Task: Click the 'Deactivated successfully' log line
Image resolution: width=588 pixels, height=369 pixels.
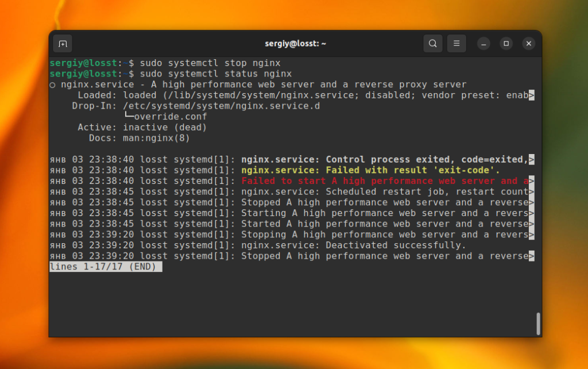Action: [258, 245]
